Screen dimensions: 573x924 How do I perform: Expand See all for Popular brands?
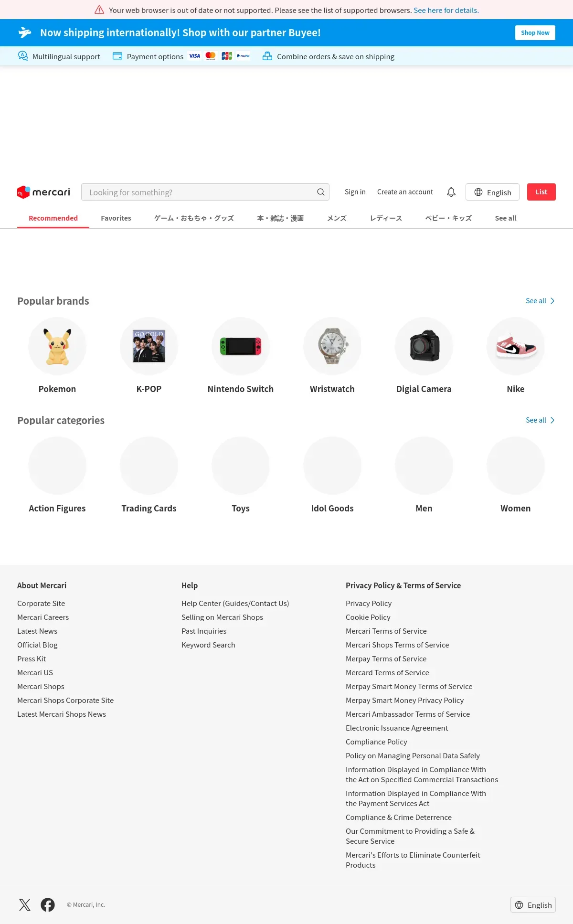[x=540, y=301]
